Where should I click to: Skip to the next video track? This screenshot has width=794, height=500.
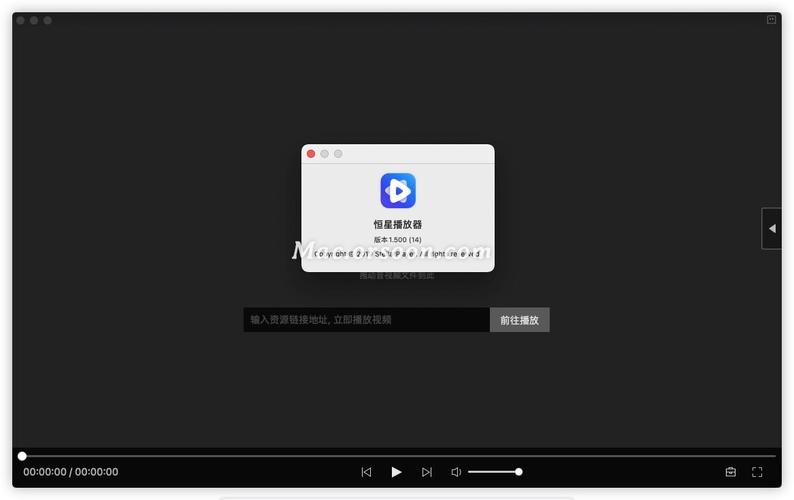pyautogui.click(x=427, y=472)
